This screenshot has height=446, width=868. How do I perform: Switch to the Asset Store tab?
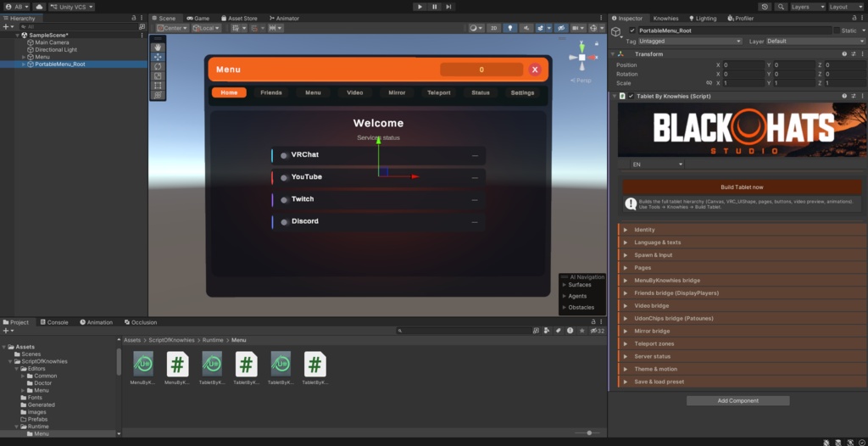(x=238, y=19)
